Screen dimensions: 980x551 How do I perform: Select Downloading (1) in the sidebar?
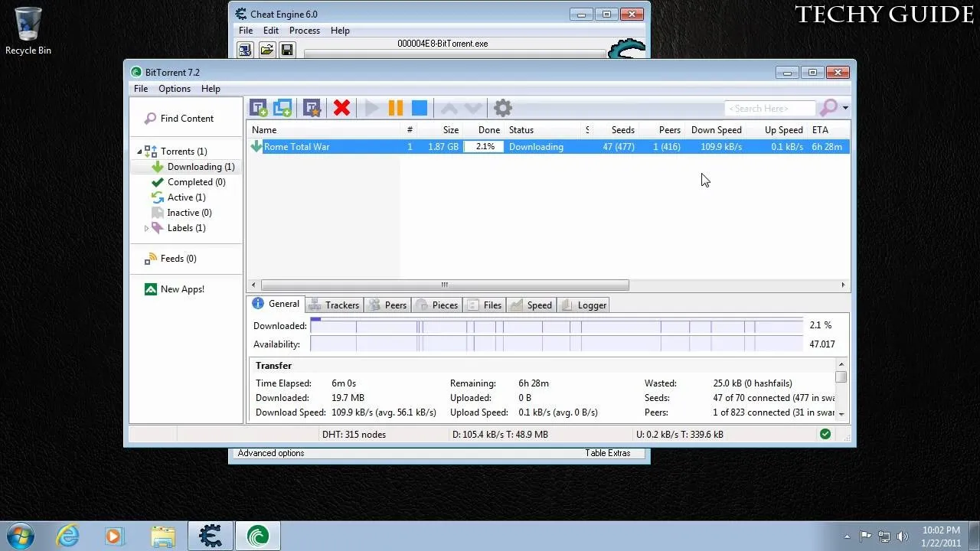(x=193, y=167)
